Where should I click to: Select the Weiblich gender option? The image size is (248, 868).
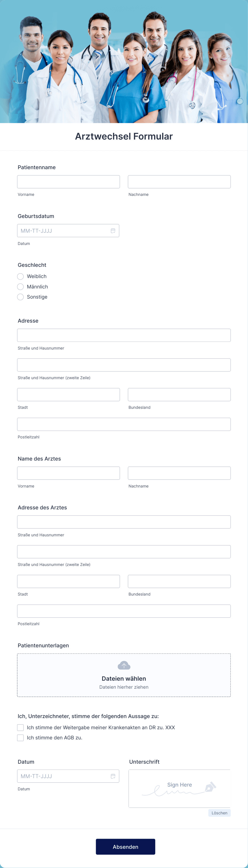pos(20,276)
